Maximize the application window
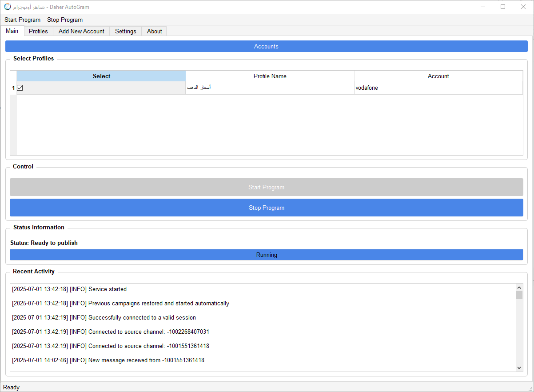 (x=503, y=7)
